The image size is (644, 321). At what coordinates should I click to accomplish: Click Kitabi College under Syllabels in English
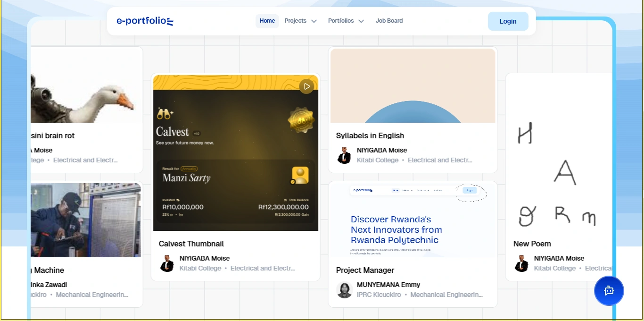click(x=378, y=160)
